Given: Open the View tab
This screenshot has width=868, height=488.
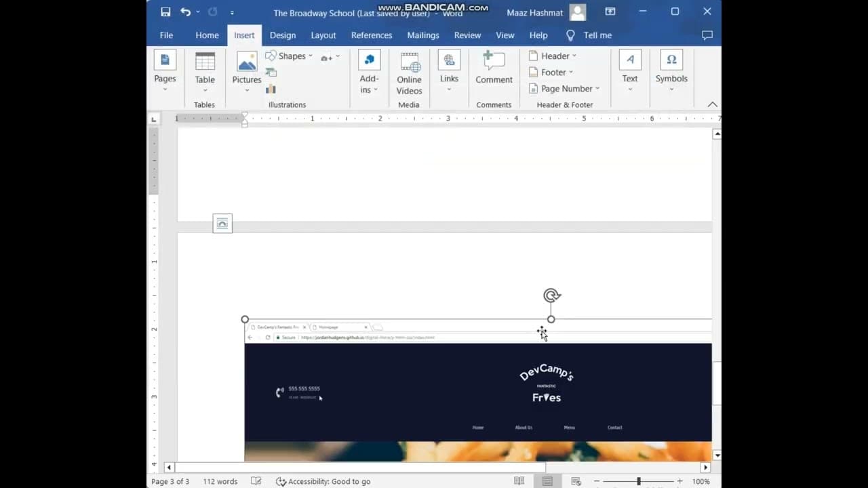Looking at the screenshot, I should [x=505, y=35].
